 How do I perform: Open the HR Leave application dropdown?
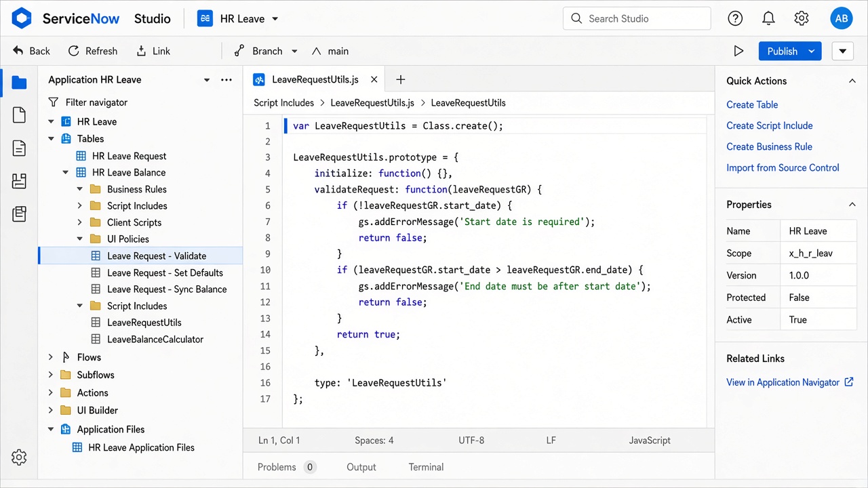[x=275, y=19]
